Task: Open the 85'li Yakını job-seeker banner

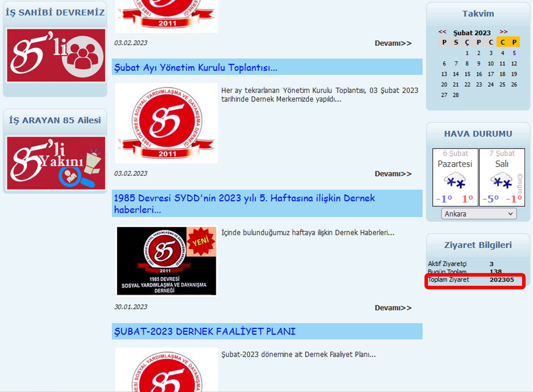Action: [x=56, y=163]
